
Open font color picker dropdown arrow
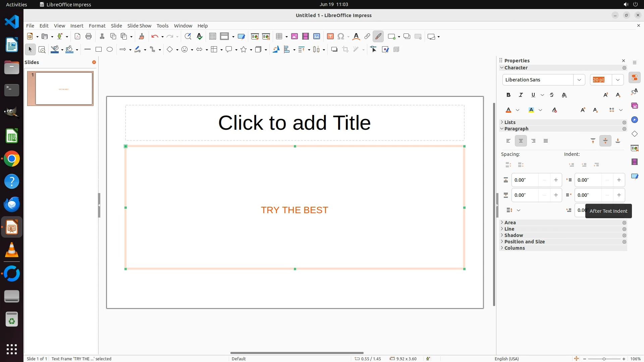[x=518, y=110]
